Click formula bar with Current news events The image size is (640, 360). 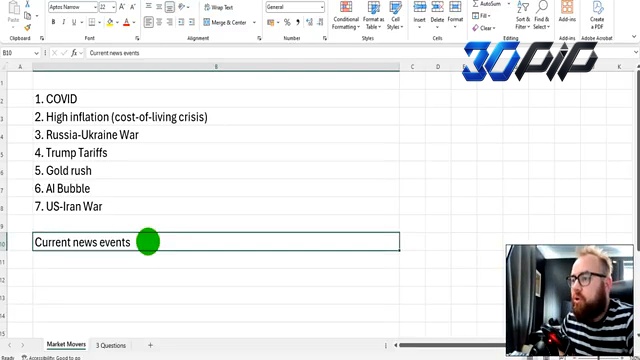[x=359, y=53]
